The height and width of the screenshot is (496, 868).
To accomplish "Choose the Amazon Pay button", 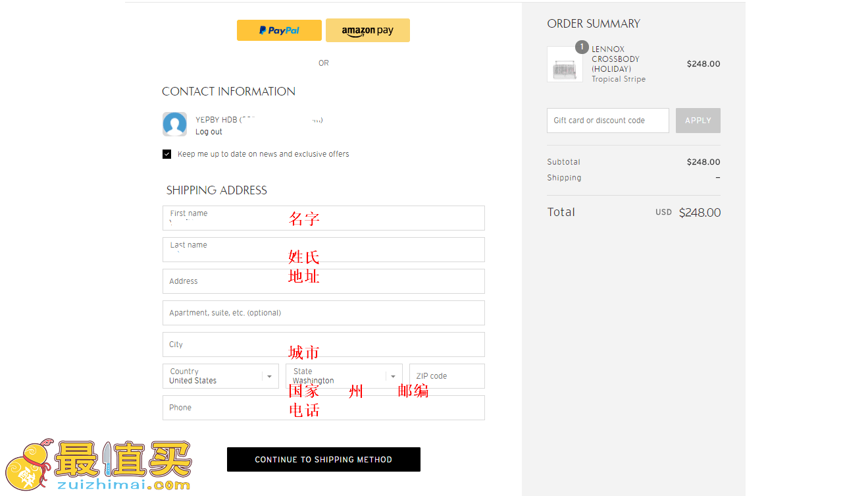I will click(368, 30).
